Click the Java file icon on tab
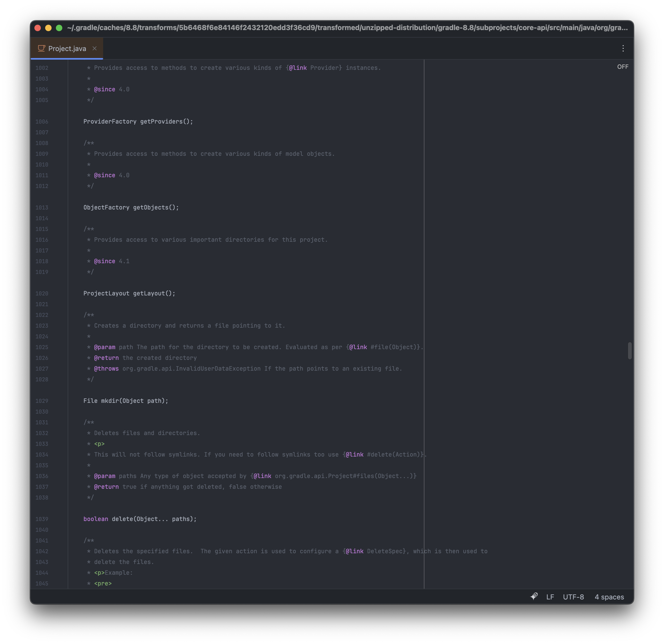Viewport: 664px width, 644px height. point(41,48)
